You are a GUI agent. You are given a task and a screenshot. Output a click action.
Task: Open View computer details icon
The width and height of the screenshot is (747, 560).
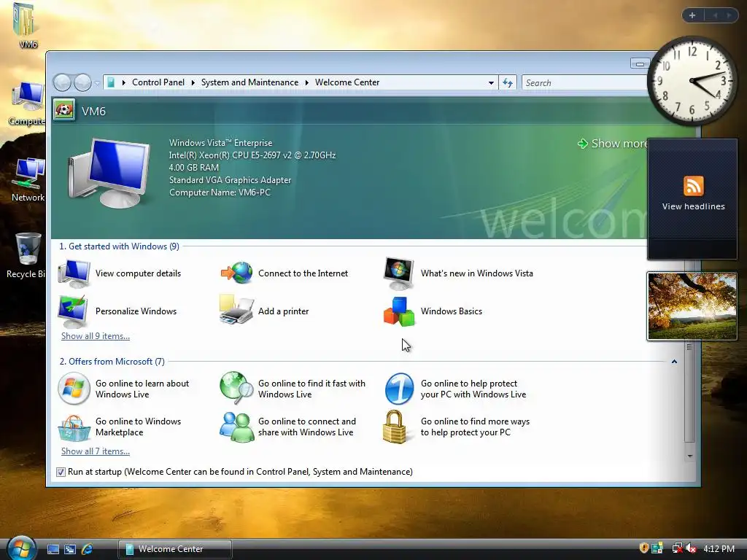74,274
